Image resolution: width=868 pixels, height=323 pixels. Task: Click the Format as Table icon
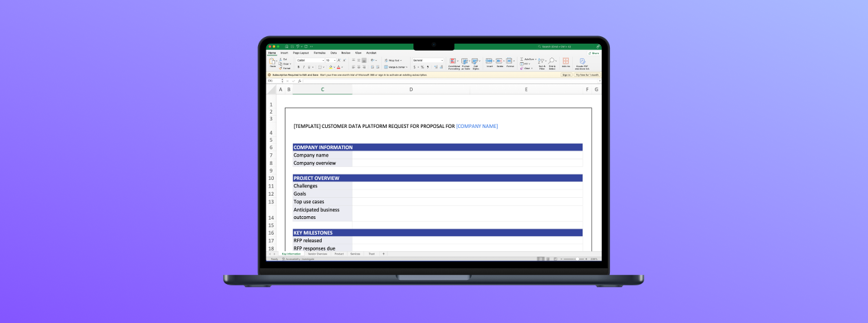[x=465, y=62]
